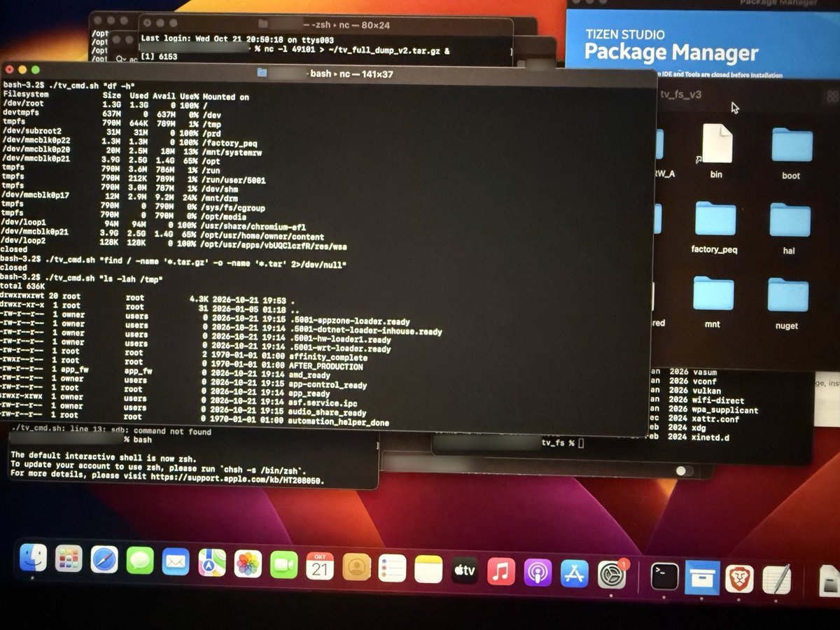Select the factory_peq folder in Finder
Screen dimensions: 840x630
click(x=714, y=226)
